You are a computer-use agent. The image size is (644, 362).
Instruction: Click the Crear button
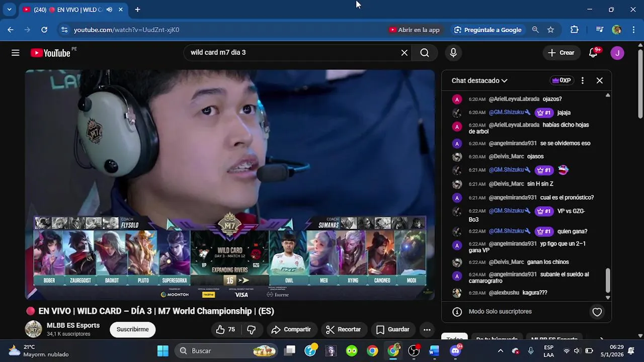(561, 53)
